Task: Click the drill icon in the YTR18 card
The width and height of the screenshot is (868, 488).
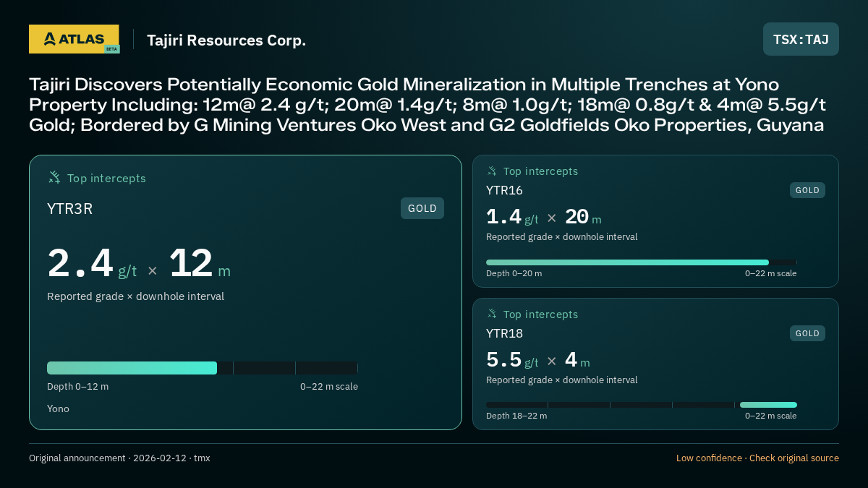Action: 492,314
